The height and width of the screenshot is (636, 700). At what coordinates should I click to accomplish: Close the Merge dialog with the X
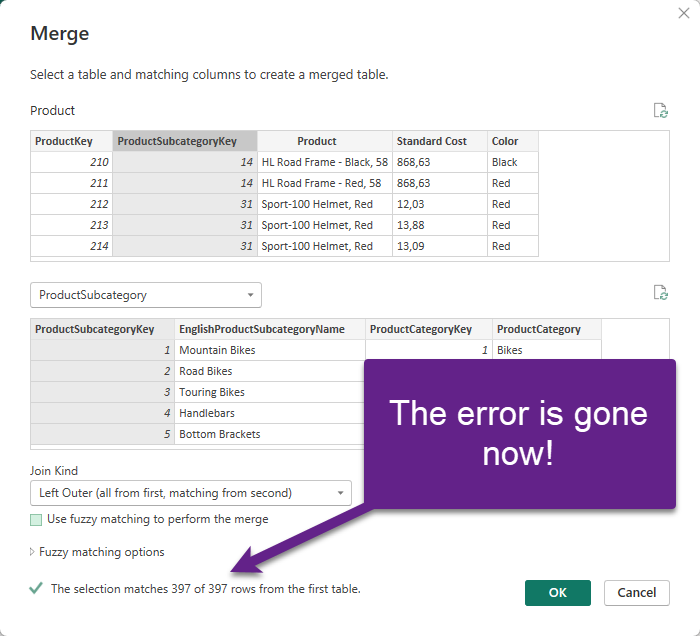[x=682, y=13]
